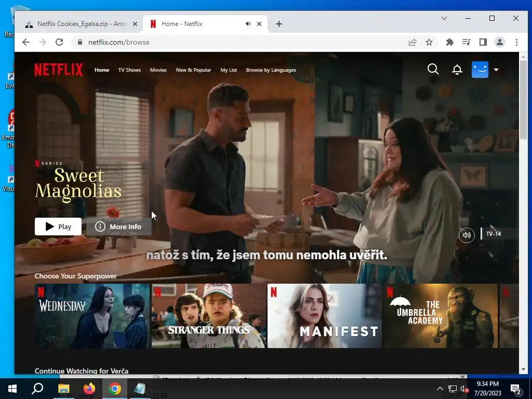Open network tray icon
Viewport: 532px width, 399px height.
[x=453, y=389]
